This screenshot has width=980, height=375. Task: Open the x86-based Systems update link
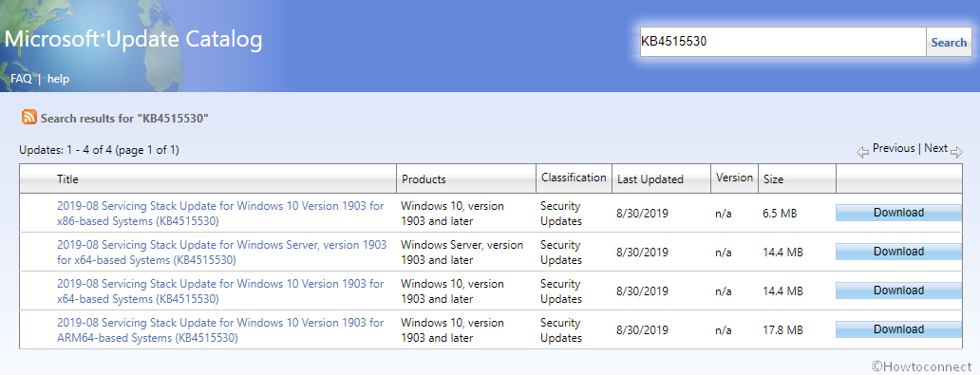tap(220, 213)
